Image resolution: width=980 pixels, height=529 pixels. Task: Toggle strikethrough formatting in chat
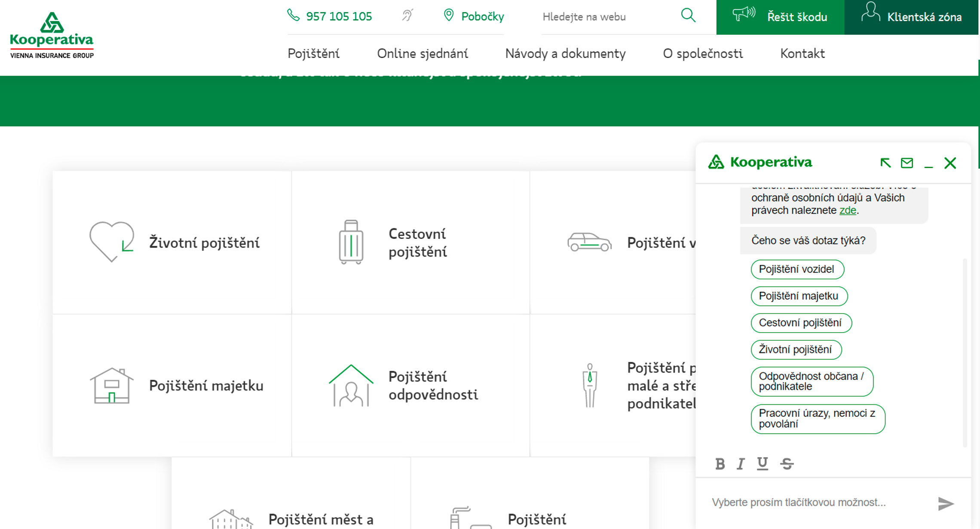click(787, 464)
